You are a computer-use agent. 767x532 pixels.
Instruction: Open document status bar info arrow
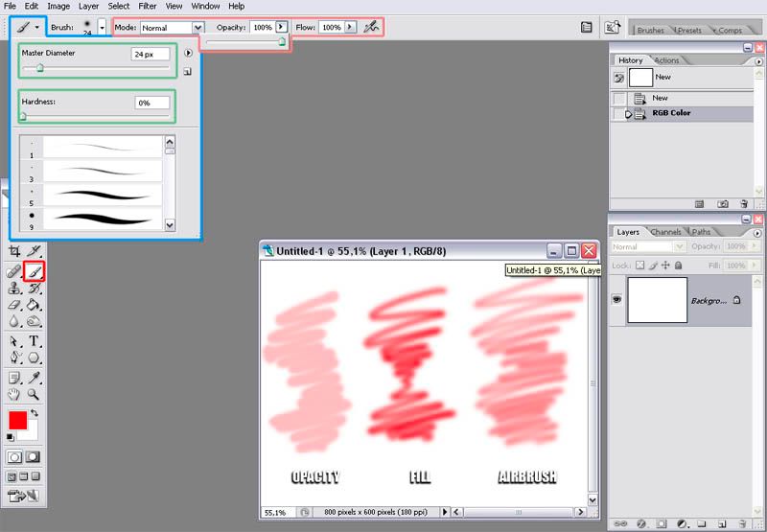(445, 512)
